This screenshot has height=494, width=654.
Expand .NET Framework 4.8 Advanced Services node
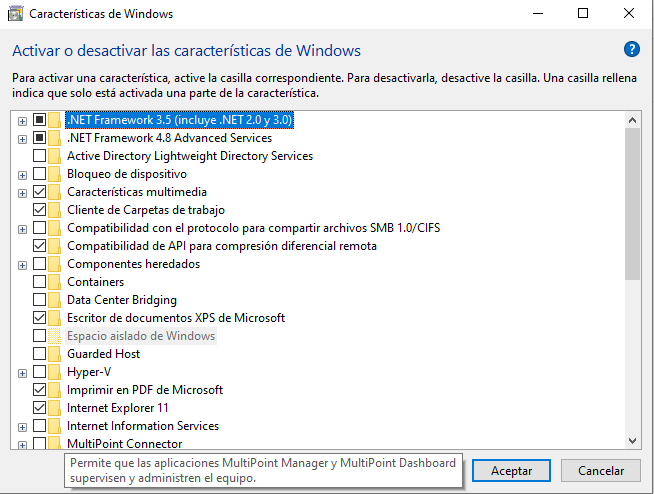coord(23,139)
